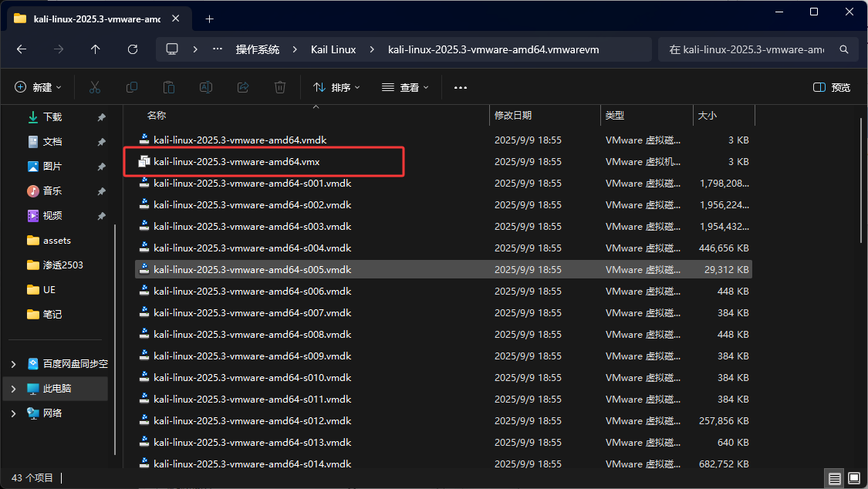The width and height of the screenshot is (868, 489).
Task: Go up one folder level
Action: point(95,49)
